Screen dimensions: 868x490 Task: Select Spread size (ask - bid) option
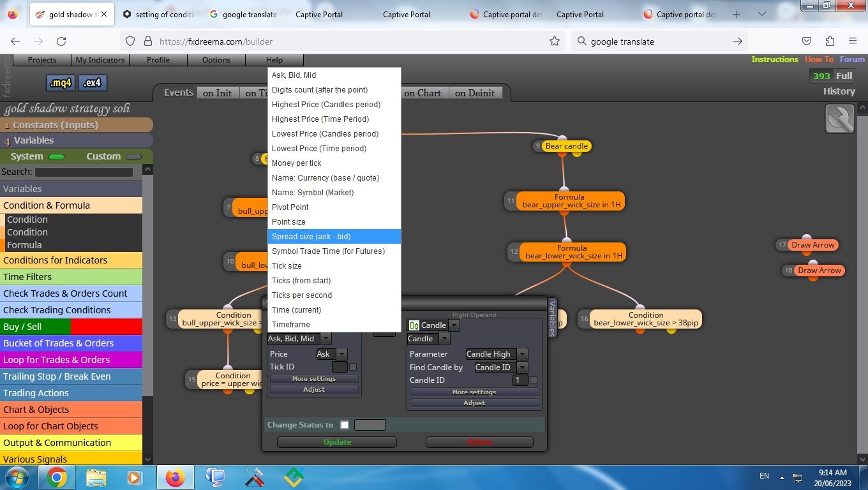pyautogui.click(x=334, y=237)
